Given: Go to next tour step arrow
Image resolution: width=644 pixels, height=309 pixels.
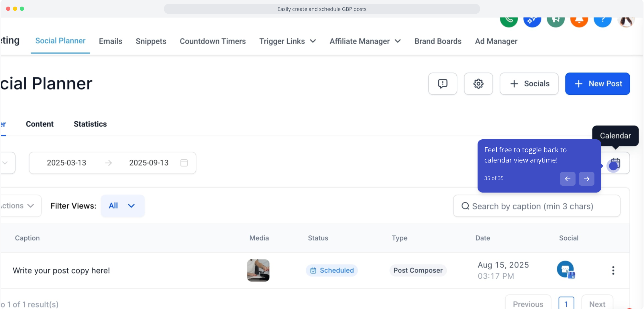Looking at the screenshot, I should 587,179.
